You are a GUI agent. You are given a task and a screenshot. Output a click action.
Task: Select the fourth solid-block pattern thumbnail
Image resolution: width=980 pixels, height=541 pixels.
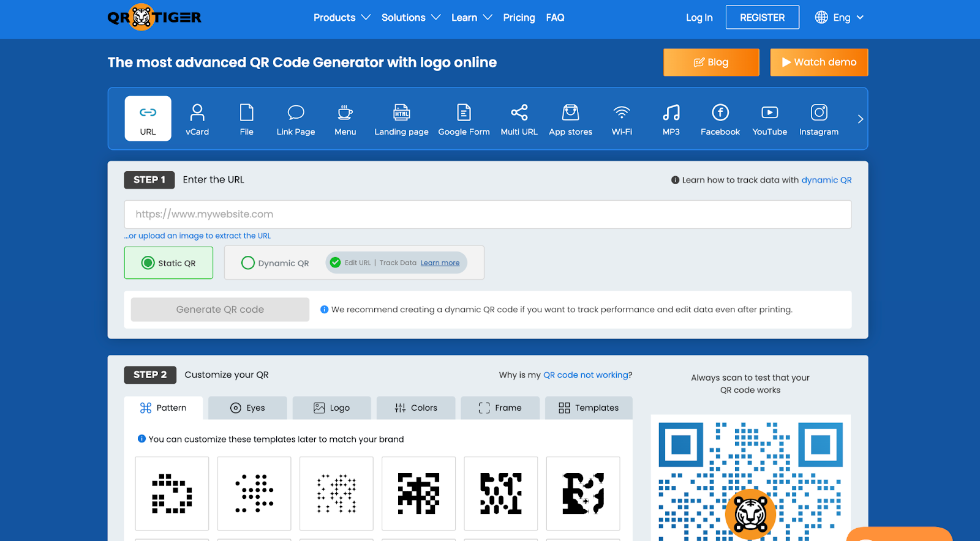point(418,493)
